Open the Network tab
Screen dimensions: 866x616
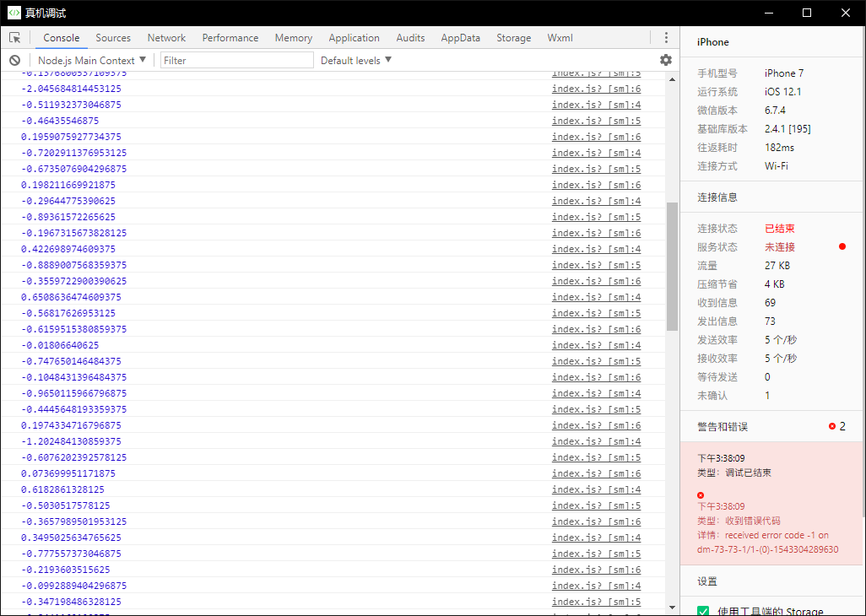[166, 38]
